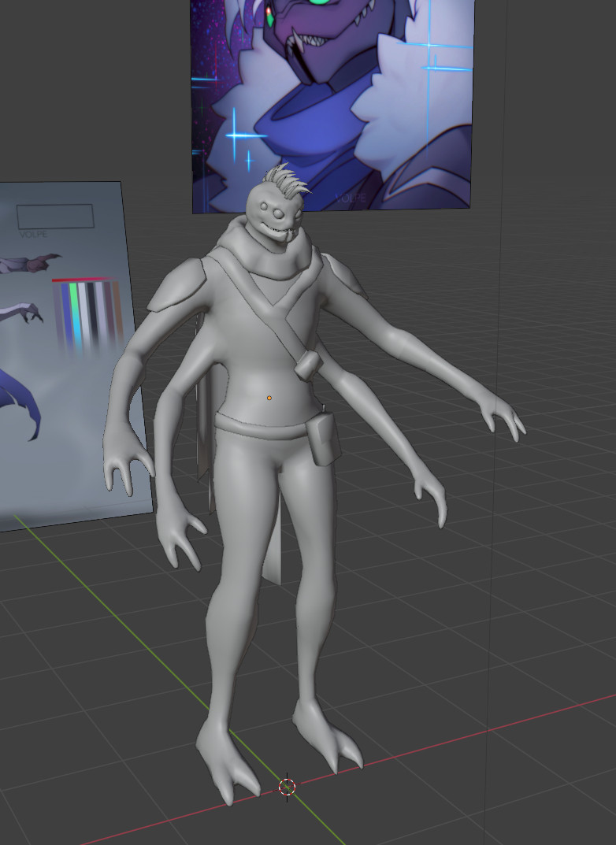Viewport: 616px width, 845px height.
Task: Click the hip pouch on the character's belt
Action: point(324,438)
